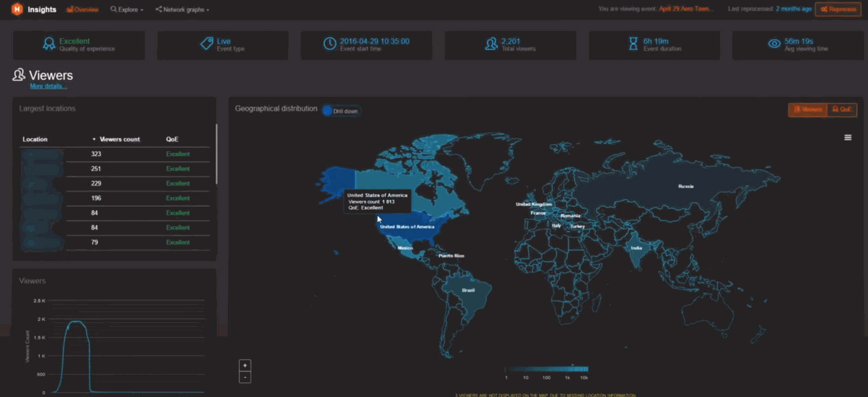The image size is (868, 397).
Task: Switch map to QoE mode
Action: [842, 110]
